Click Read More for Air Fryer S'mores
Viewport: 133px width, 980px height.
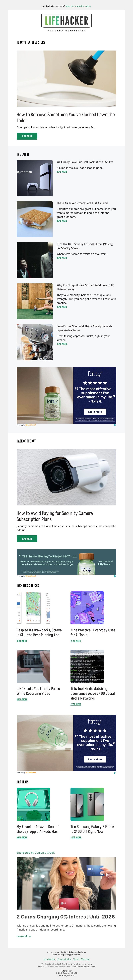pyautogui.click(x=62, y=221)
